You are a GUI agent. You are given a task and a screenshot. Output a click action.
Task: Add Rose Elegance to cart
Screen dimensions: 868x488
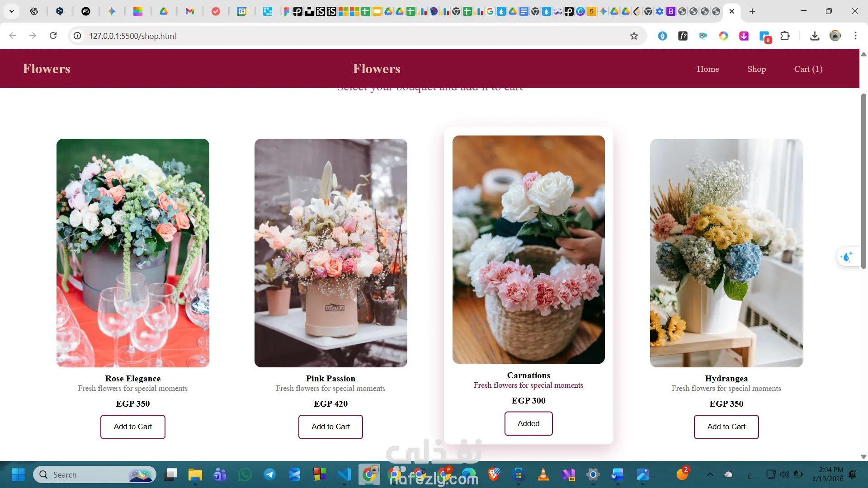pos(132,427)
